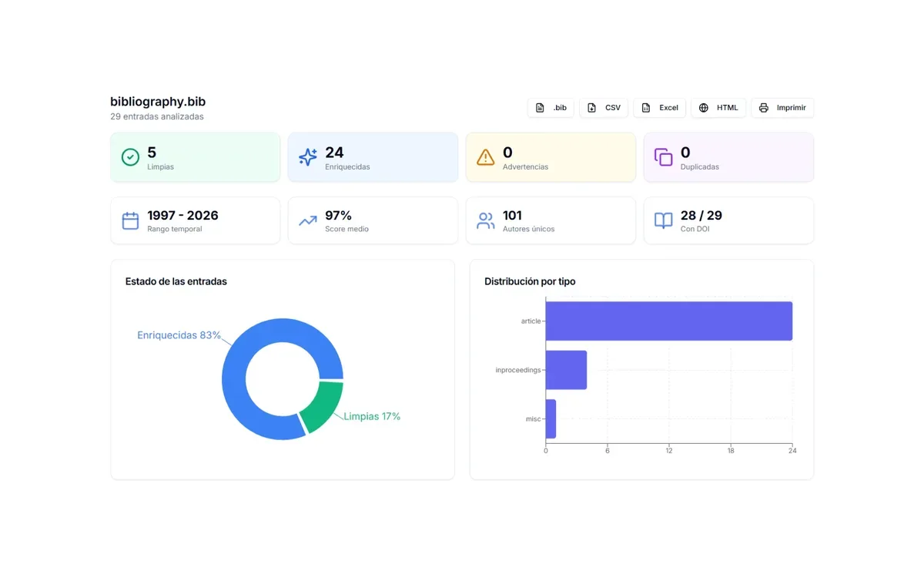Click the article bar in type chart
The height and width of the screenshot is (578, 924).
click(x=669, y=321)
